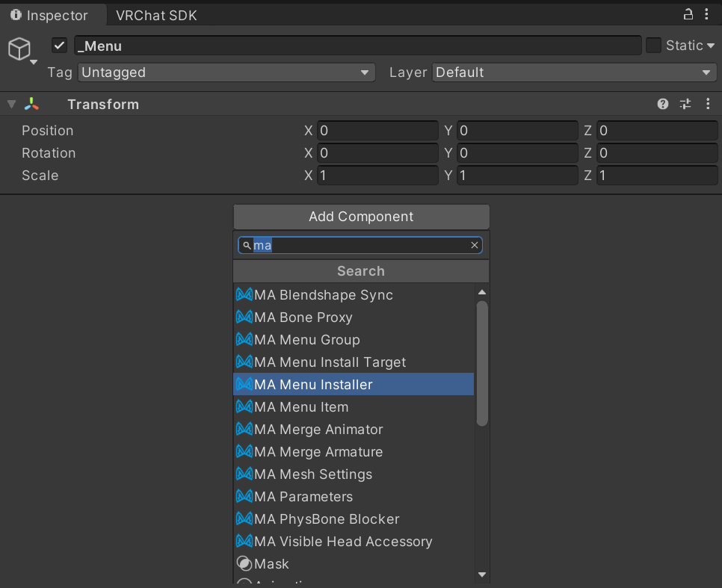The image size is (722, 588).
Task: Select MA Menu Item component
Action: tap(354, 407)
